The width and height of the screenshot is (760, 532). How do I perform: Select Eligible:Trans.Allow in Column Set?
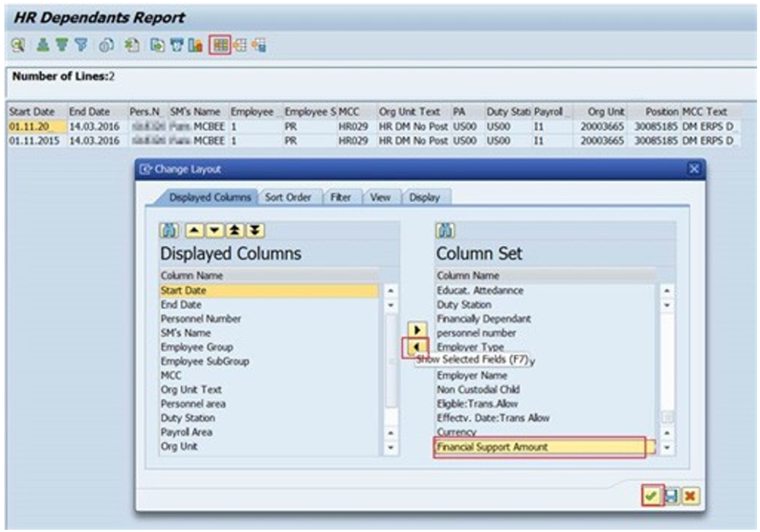tap(545, 404)
